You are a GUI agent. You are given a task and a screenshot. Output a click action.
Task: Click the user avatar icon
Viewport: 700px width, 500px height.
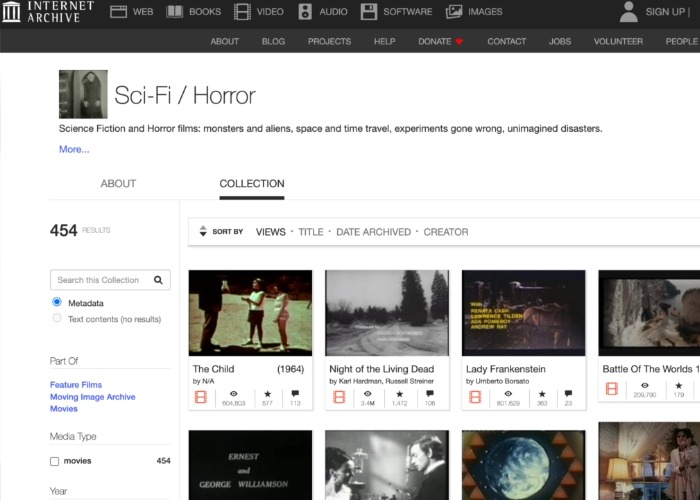(x=629, y=12)
